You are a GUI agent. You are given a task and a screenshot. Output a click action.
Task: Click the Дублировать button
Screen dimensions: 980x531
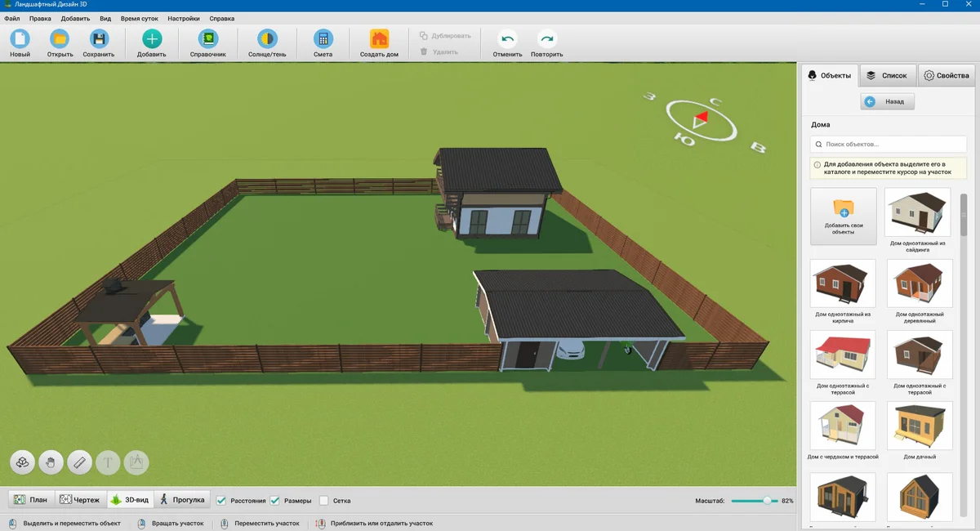(445, 36)
